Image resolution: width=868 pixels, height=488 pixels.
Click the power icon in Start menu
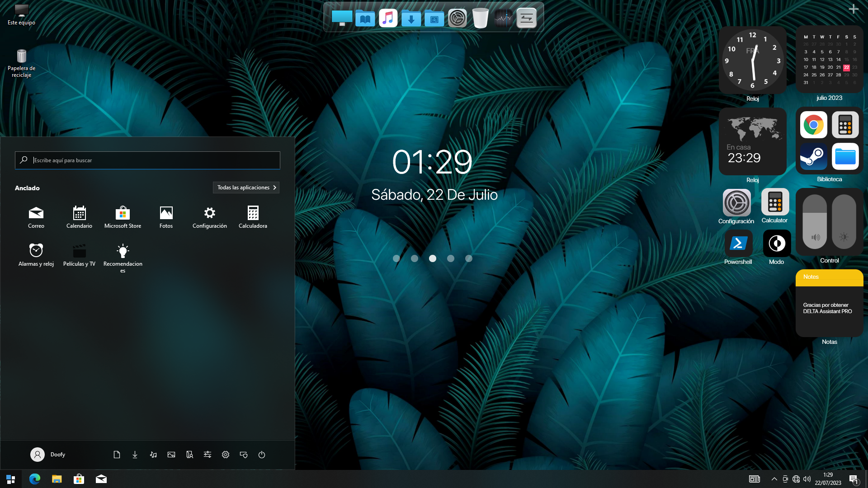(262, 455)
